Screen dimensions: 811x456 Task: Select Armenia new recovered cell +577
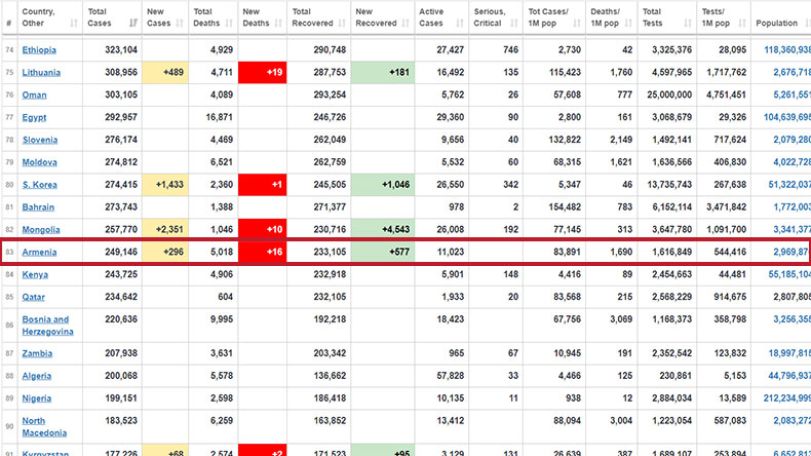(x=383, y=252)
